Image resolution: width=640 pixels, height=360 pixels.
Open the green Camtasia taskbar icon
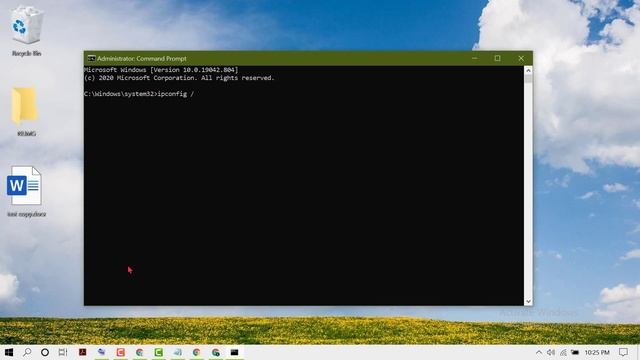pos(158,352)
